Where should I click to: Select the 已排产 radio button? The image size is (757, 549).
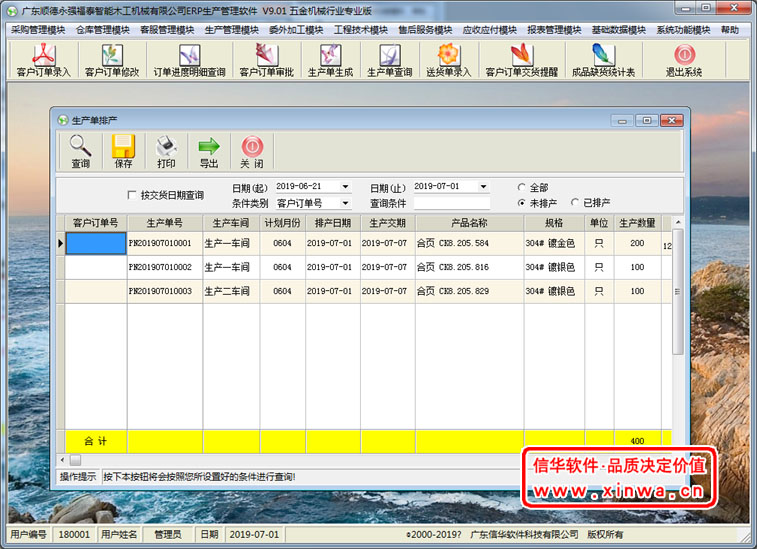pyautogui.click(x=575, y=202)
